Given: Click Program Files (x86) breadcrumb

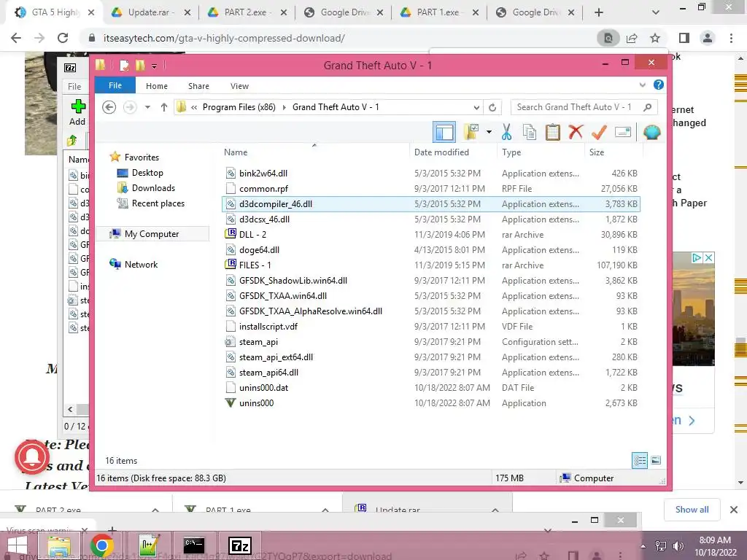Looking at the screenshot, I should [239, 107].
